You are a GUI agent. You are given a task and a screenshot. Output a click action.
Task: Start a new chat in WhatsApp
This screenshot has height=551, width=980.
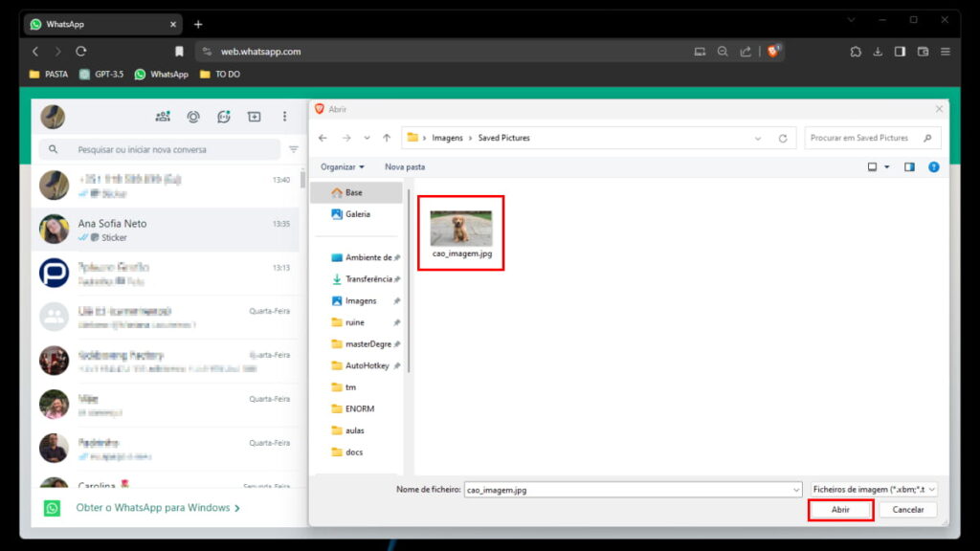253,117
